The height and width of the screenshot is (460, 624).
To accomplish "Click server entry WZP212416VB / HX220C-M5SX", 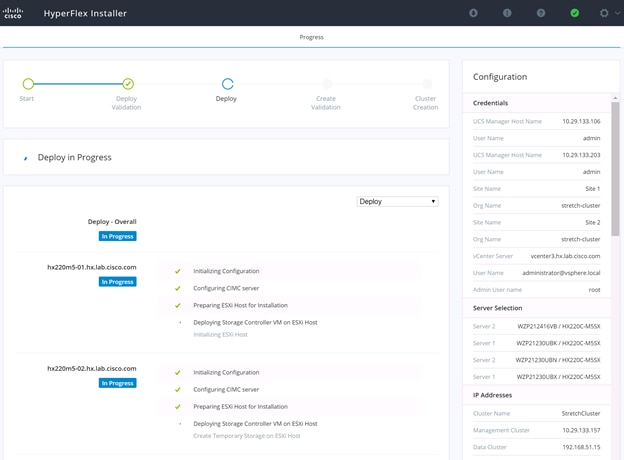I will click(559, 326).
